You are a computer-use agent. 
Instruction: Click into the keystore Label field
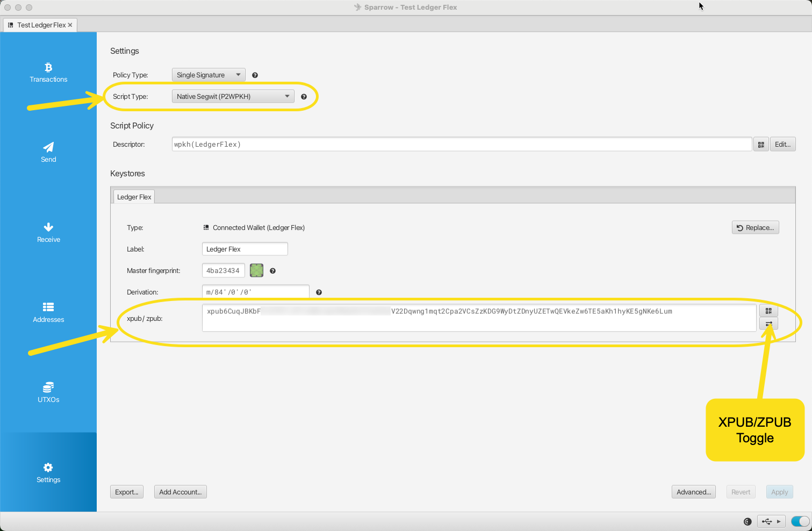click(245, 249)
